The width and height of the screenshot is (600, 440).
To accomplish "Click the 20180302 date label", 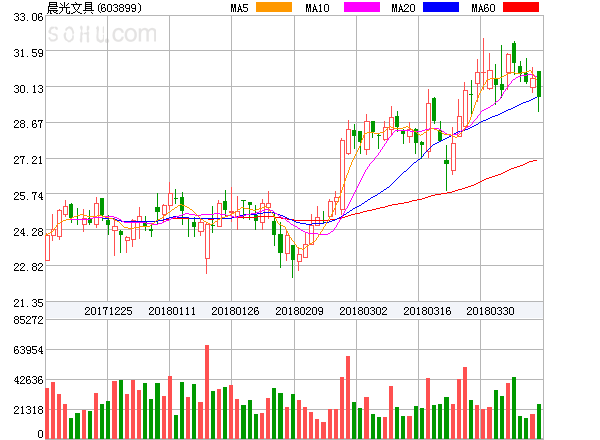I will tap(363, 311).
